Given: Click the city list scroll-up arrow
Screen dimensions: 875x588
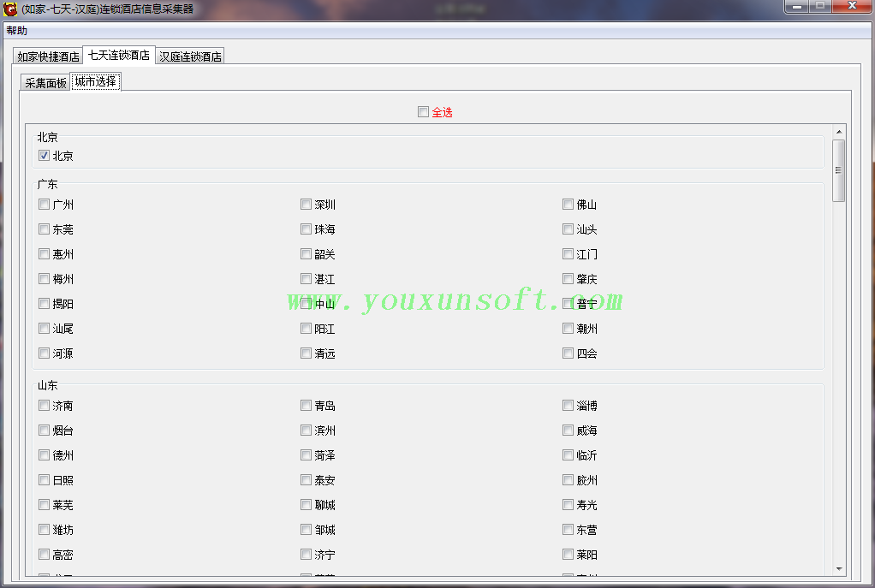Looking at the screenshot, I should pyautogui.click(x=839, y=132).
